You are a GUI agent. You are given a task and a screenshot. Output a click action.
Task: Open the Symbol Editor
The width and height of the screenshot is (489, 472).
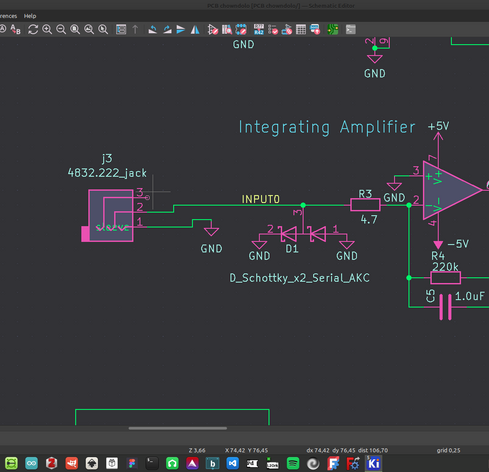pyautogui.click(x=213, y=29)
